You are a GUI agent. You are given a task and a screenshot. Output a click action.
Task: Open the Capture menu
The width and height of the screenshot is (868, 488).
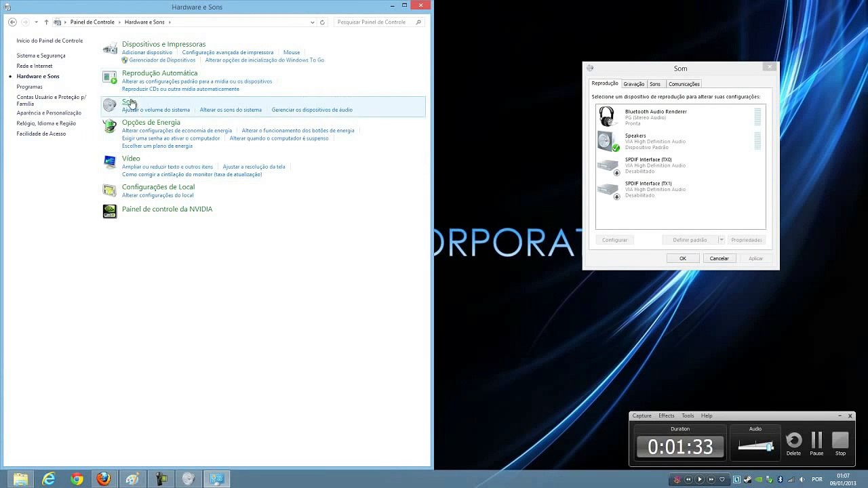point(642,415)
